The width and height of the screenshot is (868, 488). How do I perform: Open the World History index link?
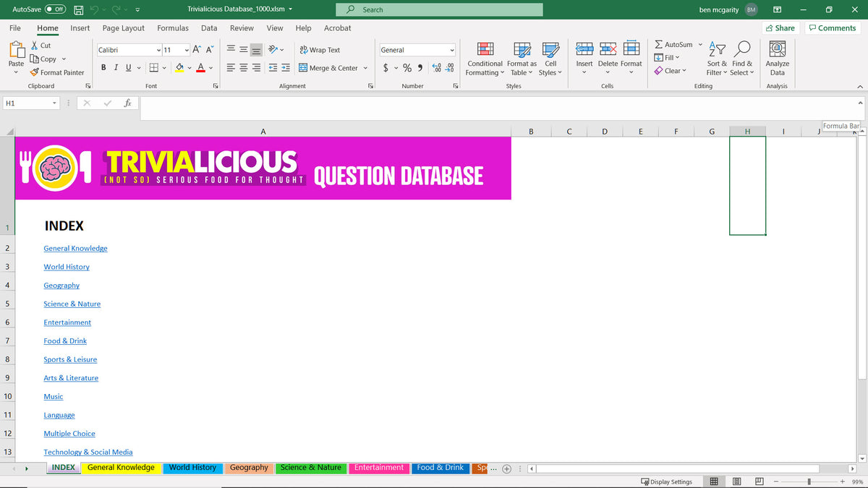pos(67,267)
